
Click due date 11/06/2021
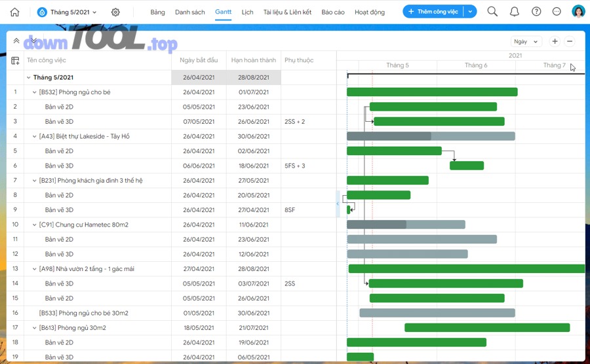coord(254,225)
